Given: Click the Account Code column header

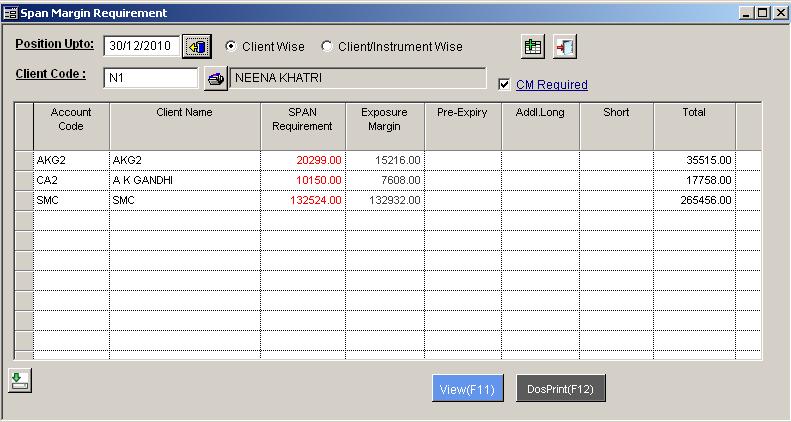Looking at the screenshot, I should click(x=71, y=120).
